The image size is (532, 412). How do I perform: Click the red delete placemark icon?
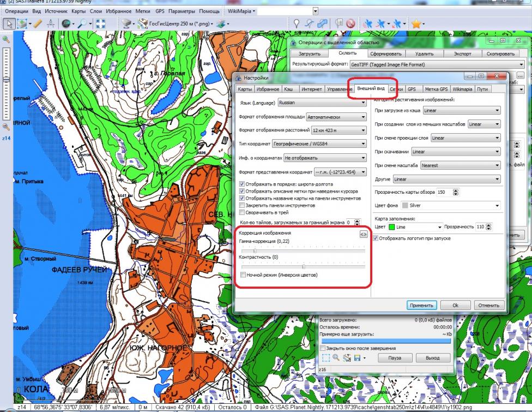[351, 23]
